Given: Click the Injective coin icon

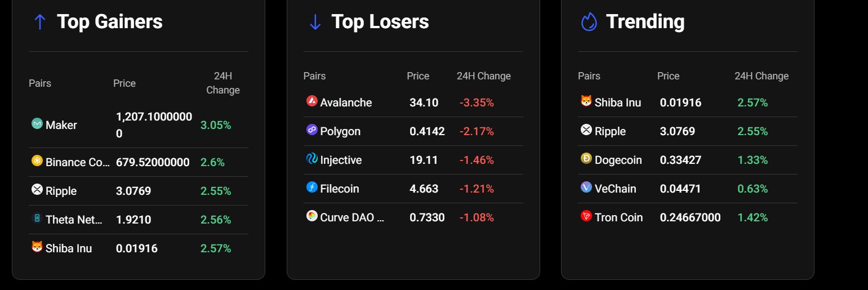Looking at the screenshot, I should 311,158.
